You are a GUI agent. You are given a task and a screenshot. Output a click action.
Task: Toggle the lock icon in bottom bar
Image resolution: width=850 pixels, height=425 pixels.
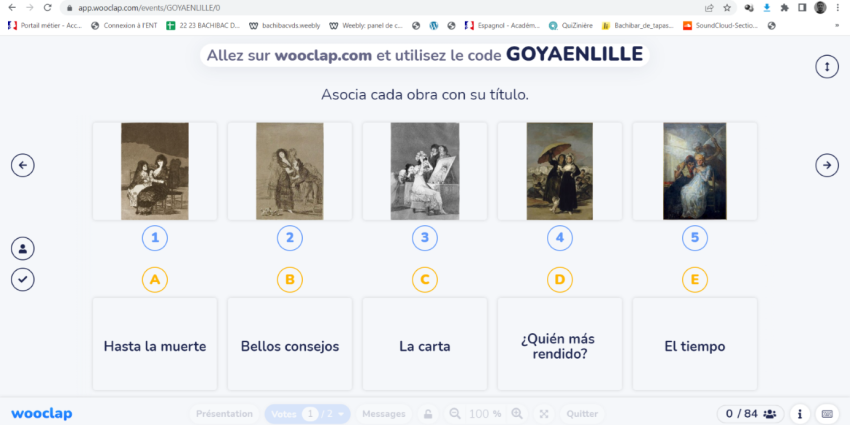(427, 414)
